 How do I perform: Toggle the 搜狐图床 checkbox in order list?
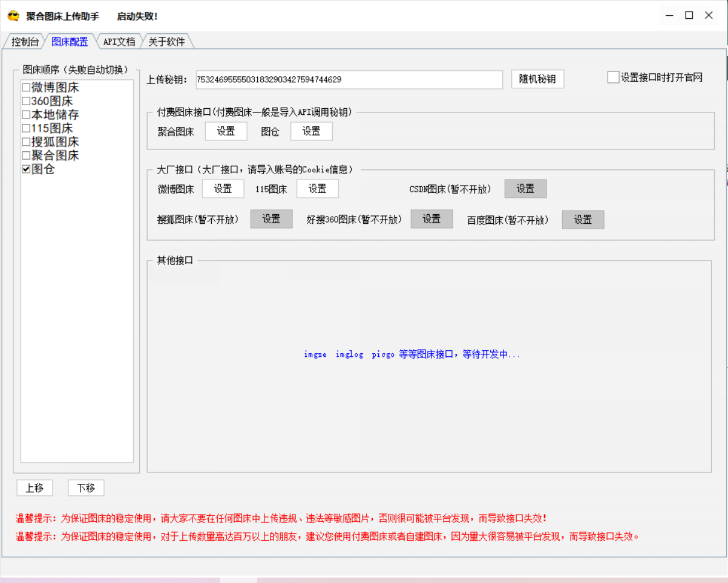coord(26,142)
